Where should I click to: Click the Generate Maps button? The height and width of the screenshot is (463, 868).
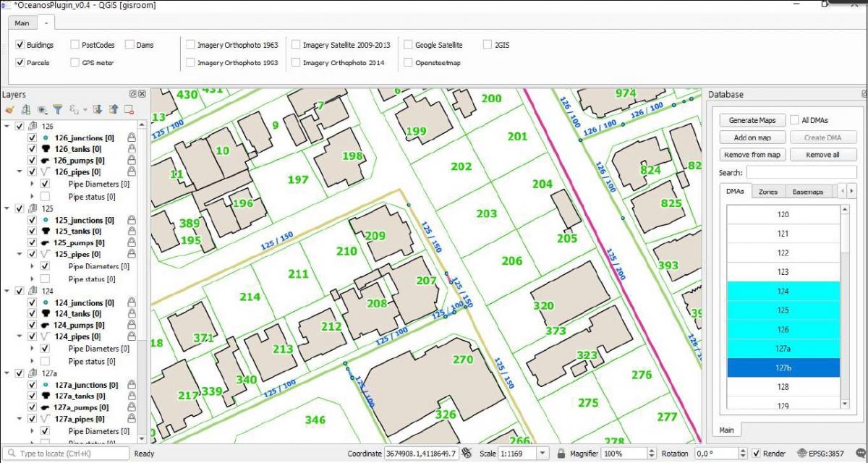[752, 120]
